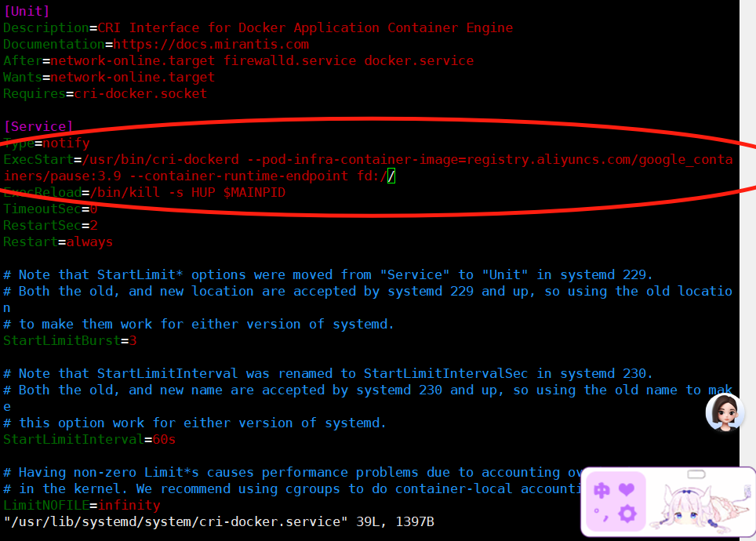Place cursor on ExecStart key
The height and width of the screenshot is (541, 756).
tap(38, 160)
